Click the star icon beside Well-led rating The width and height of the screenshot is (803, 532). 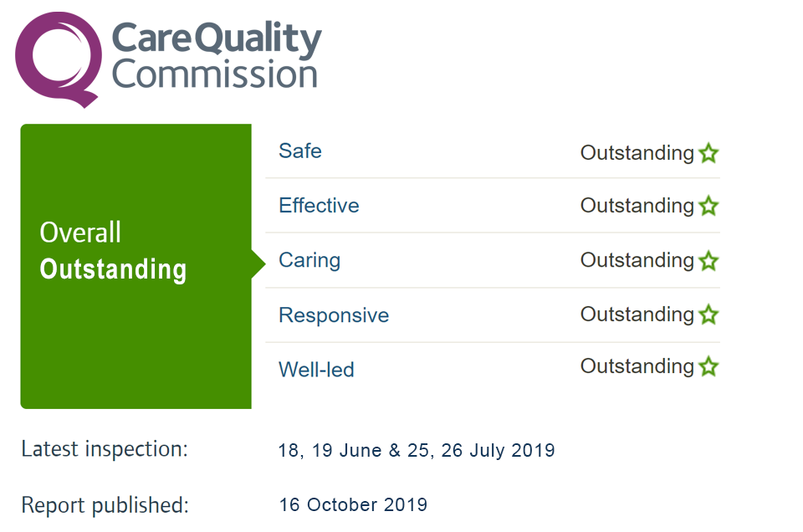point(708,366)
